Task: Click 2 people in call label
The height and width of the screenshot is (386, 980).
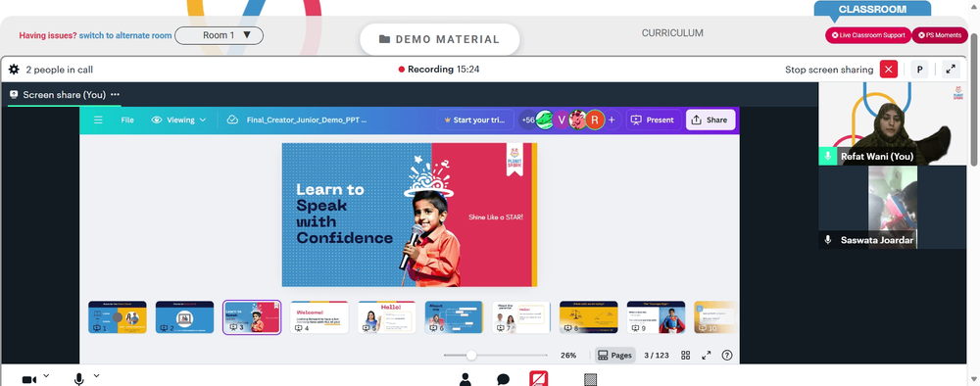Action: (60, 70)
